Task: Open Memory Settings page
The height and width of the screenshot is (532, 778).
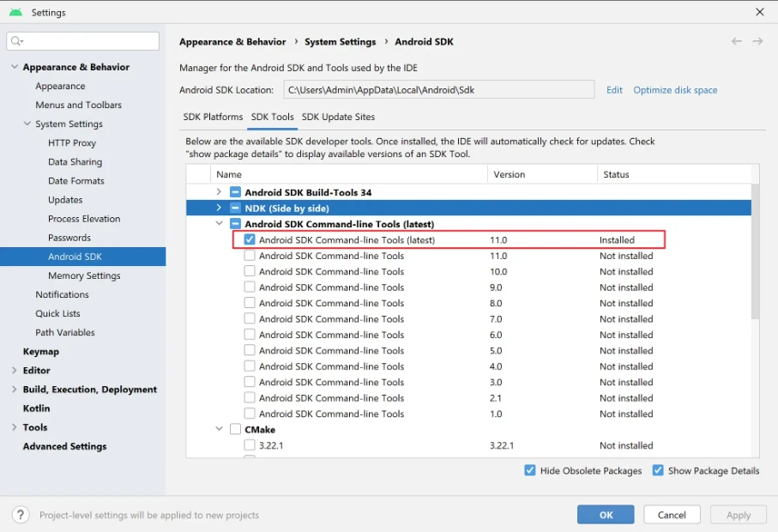Action: point(84,275)
